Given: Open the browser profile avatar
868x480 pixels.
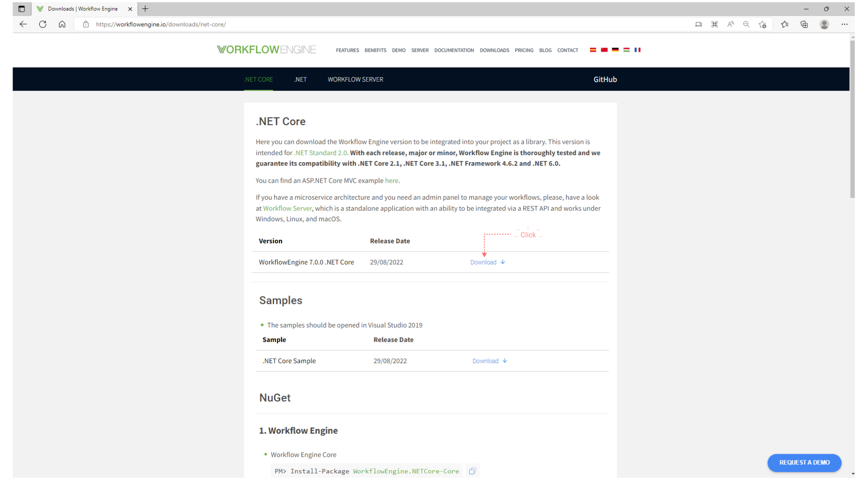Looking at the screenshot, I should [x=824, y=25].
